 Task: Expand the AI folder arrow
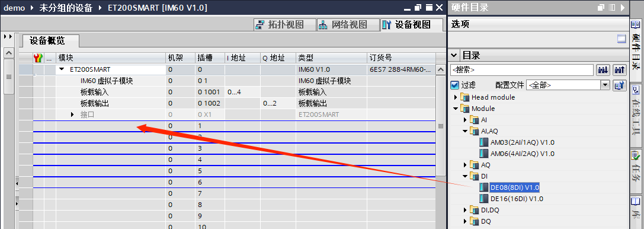coord(465,120)
